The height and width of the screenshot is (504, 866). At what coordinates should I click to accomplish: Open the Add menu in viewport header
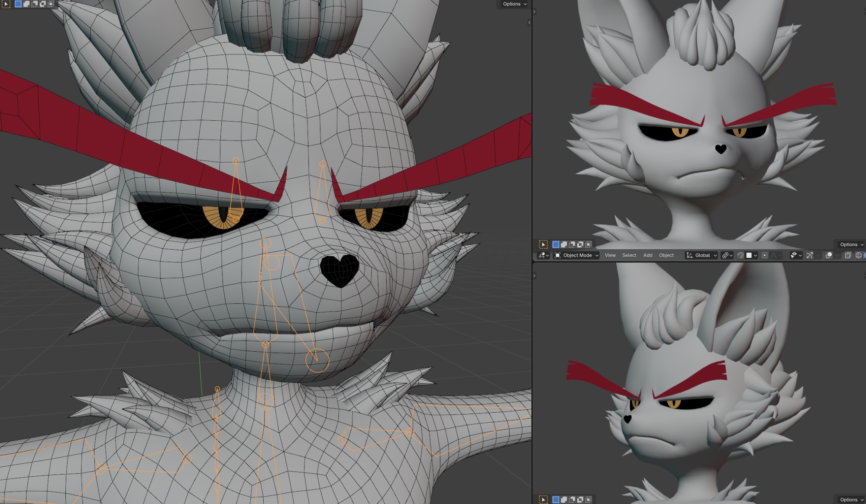[648, 255]
